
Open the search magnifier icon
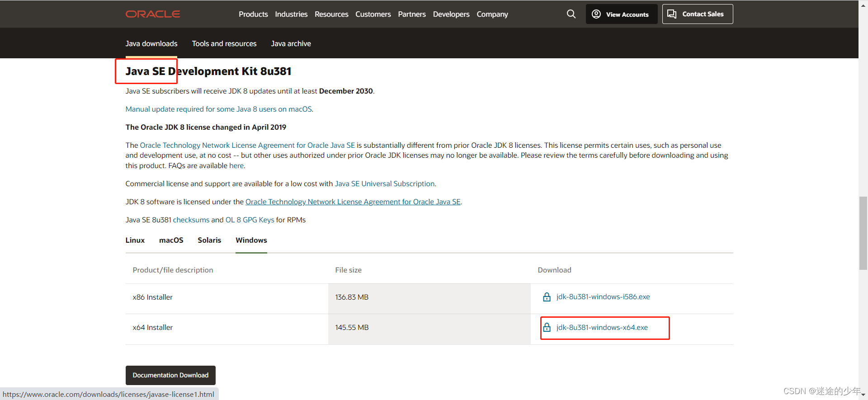pos(571,14)
